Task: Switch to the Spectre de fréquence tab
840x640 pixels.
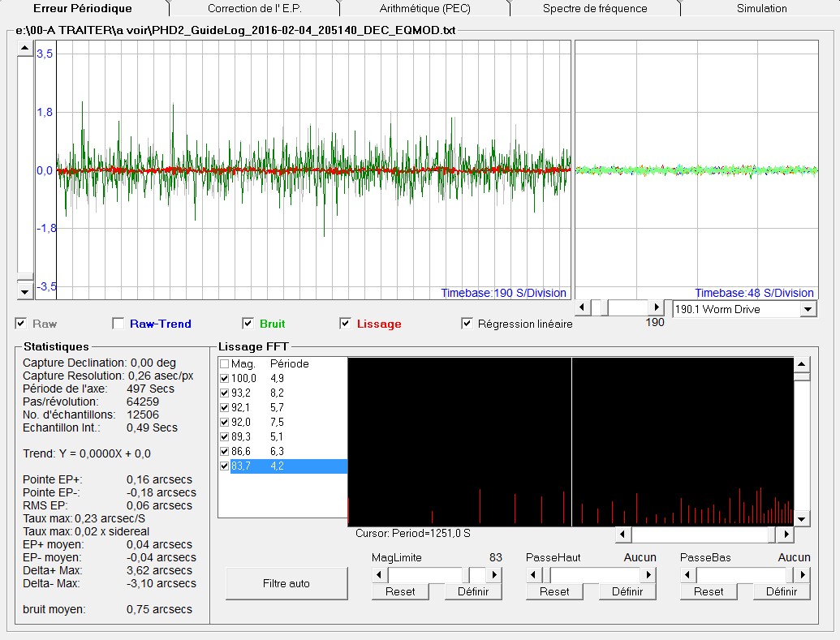Action: point(594,8)
